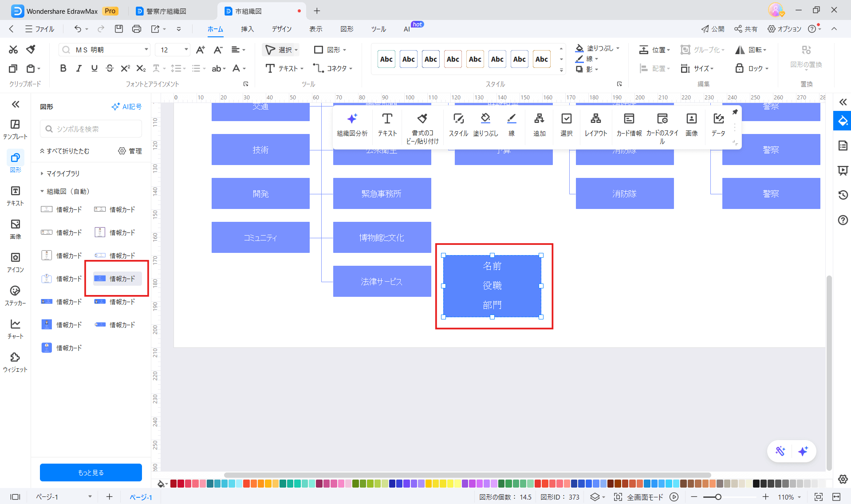Click the シンボルを検索 search field
Image resolution: width=851 pixels, height=504 pixels.
(x=91, y=129)
